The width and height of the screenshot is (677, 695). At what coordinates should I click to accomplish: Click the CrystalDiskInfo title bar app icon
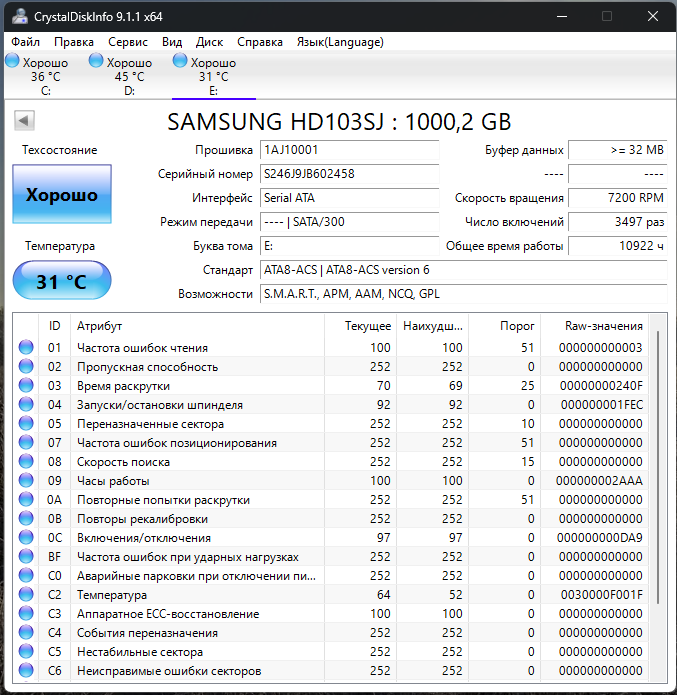20,16
